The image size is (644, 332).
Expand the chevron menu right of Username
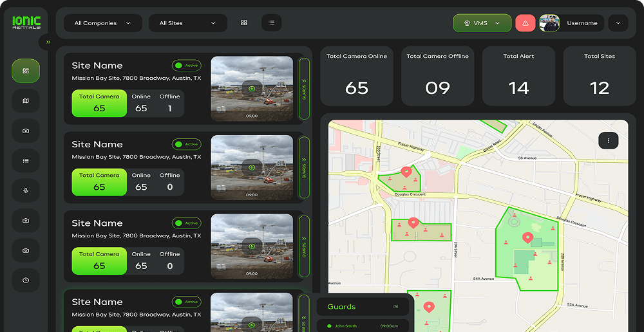[618, 23]
